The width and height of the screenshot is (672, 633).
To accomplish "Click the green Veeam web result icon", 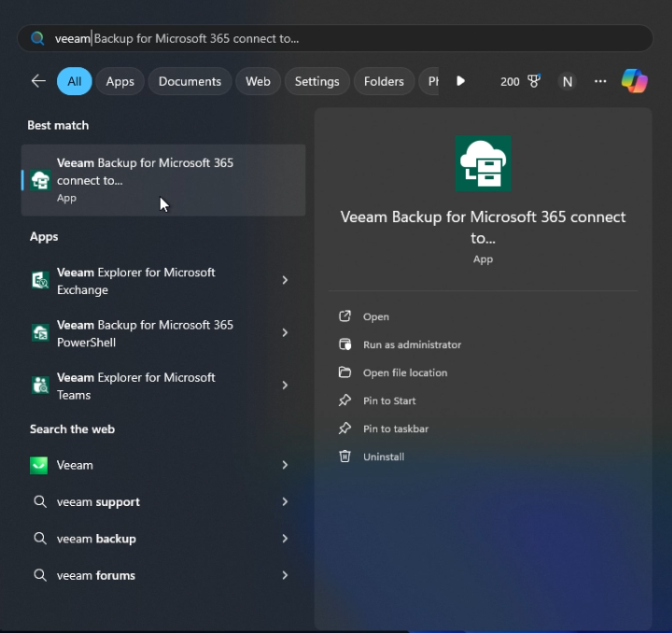I will (x=38, y=466).
